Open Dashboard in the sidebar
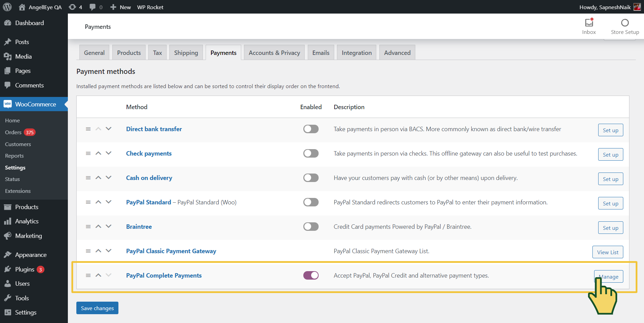 click(x=34, y=23)
